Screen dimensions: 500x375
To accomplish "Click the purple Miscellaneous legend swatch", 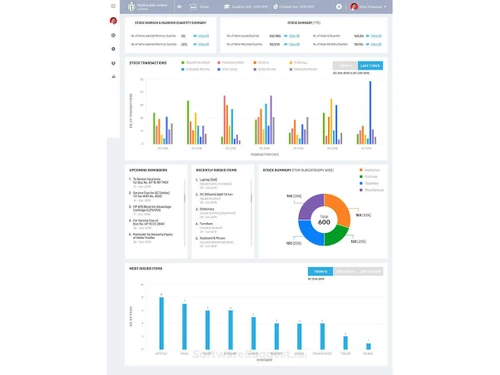I will pos(361,190).
